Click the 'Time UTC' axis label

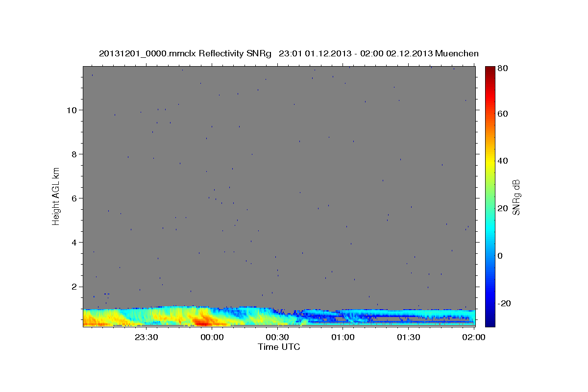(279, 347)
